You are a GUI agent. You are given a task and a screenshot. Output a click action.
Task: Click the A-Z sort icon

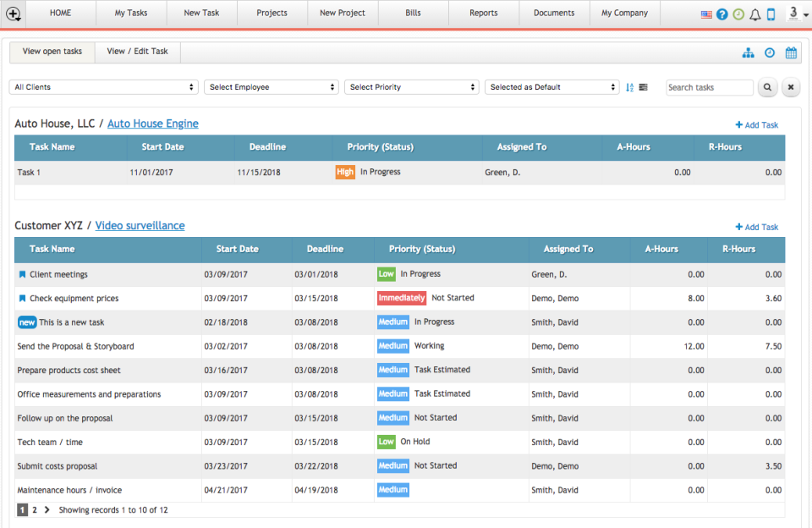click(629, 87)
